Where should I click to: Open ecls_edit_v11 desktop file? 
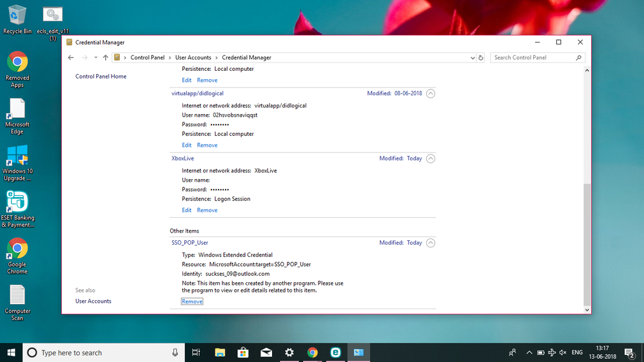53,23
